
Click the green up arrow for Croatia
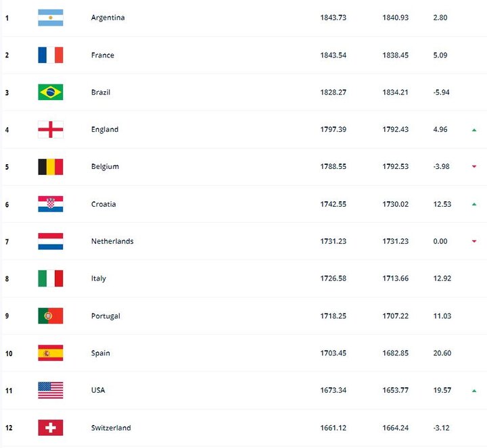tap(474, 204)
